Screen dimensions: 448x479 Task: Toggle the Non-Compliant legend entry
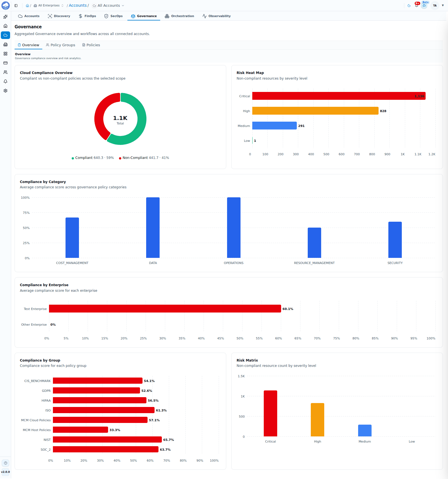[x=144, y=158]
